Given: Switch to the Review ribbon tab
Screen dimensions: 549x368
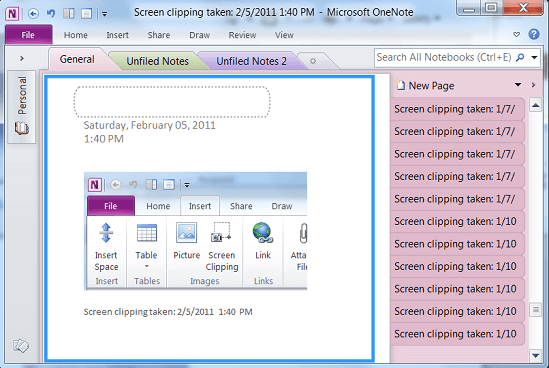Looking at the screenshot, I should (x=242, y=35).
